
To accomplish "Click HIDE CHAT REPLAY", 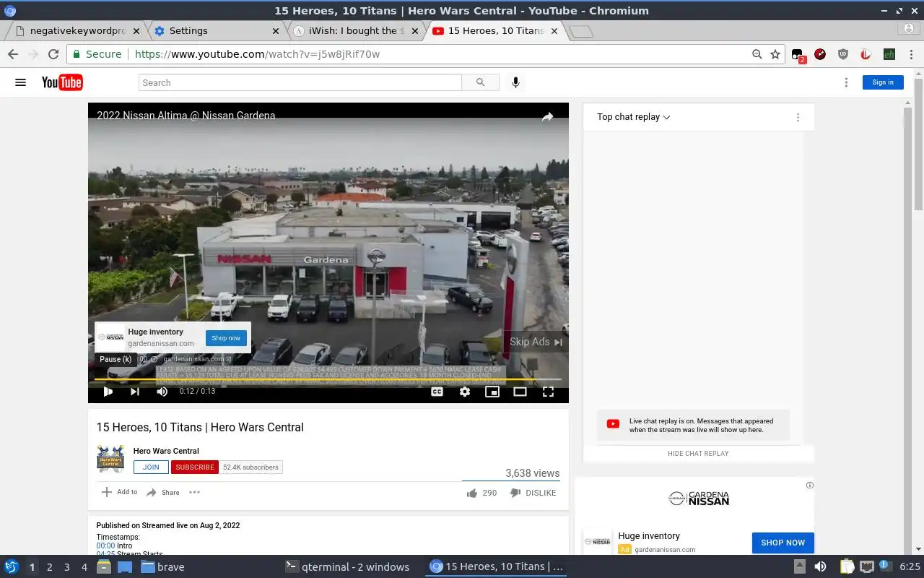I will pyautogui.click(x=698, y=453).
